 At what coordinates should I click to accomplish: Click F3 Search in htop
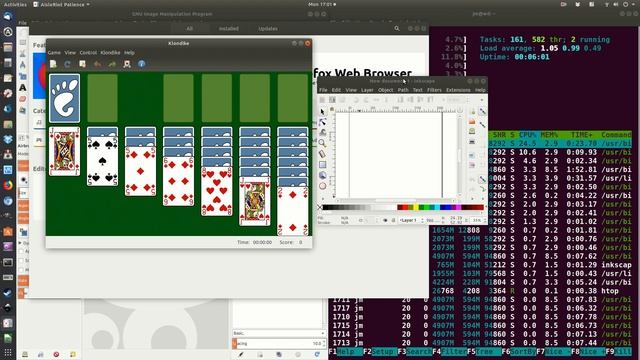415,351
